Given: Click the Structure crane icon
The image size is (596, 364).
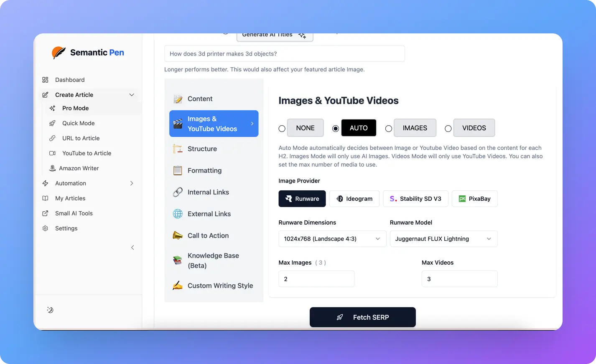Looking at the screenshot, I should click(x=178, y=149).
